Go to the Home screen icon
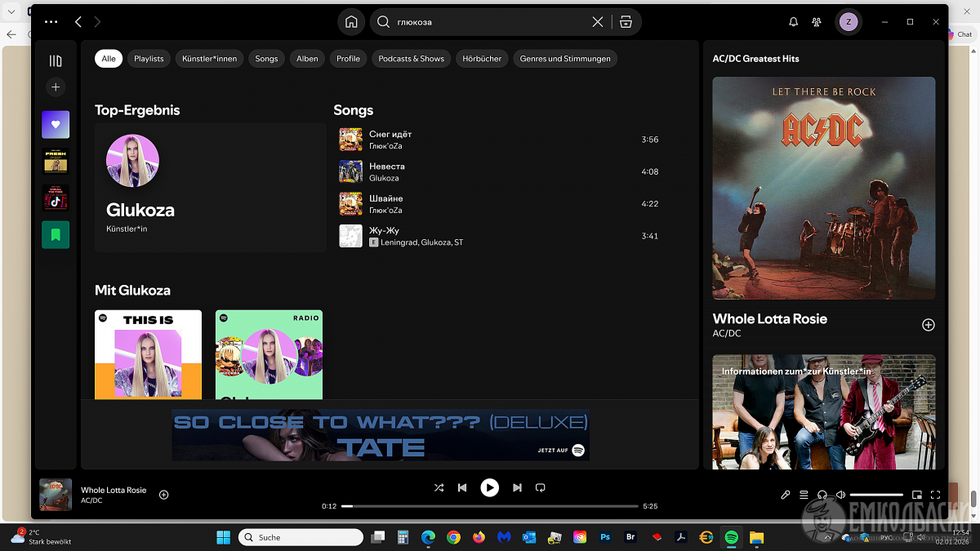Viewport: 980px width, 551px height. tap(351, 22)
